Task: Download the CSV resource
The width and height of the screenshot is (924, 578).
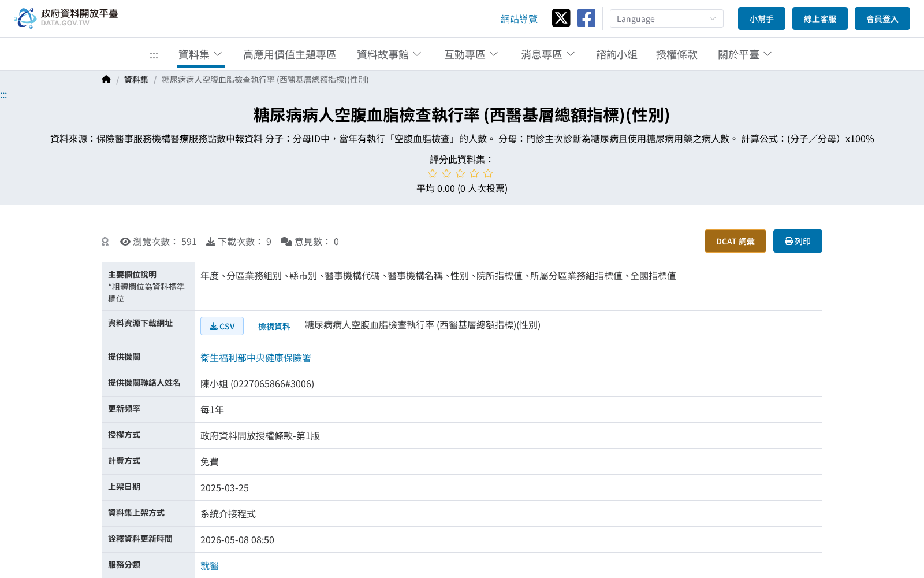Action: pos(222,326)
